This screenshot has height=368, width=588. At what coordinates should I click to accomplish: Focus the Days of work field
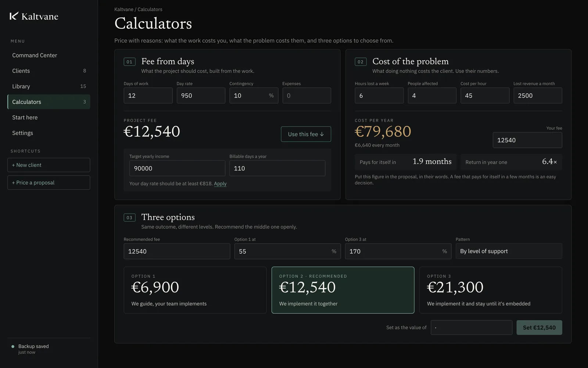point(148,95)
